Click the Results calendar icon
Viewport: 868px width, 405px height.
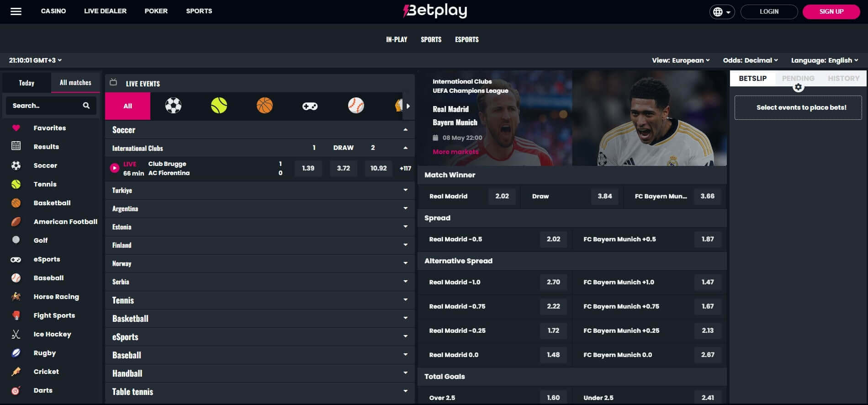point(16,146)
